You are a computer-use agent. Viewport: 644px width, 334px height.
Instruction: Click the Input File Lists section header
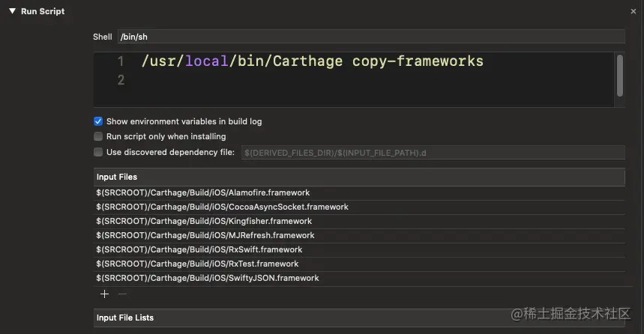click(x=359, y=318)
